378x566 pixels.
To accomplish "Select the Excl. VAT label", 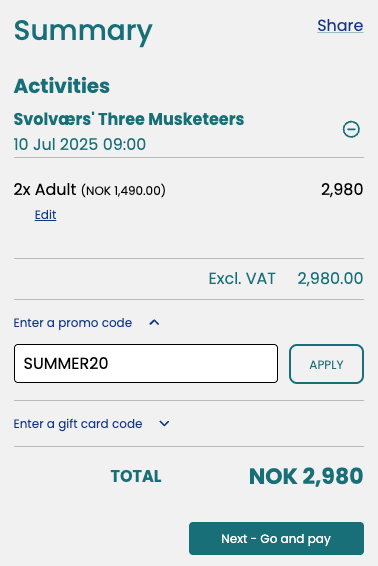I will 242,279.
